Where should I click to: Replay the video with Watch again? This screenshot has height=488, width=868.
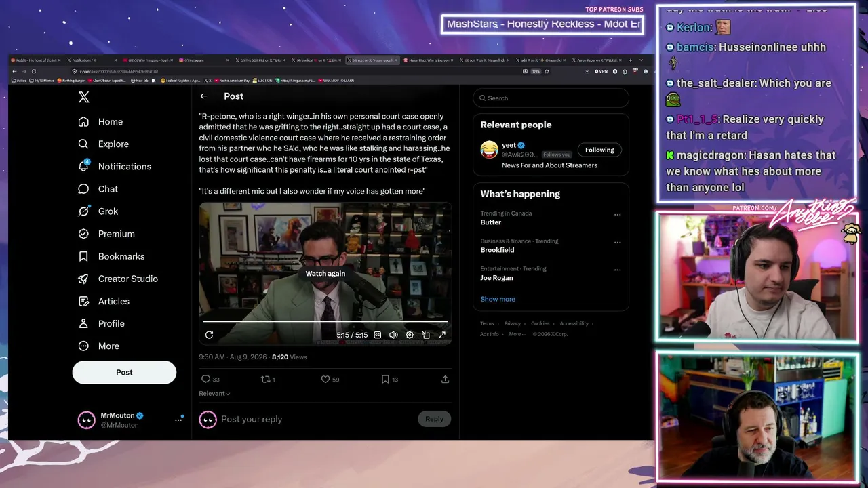click(325, 273)
